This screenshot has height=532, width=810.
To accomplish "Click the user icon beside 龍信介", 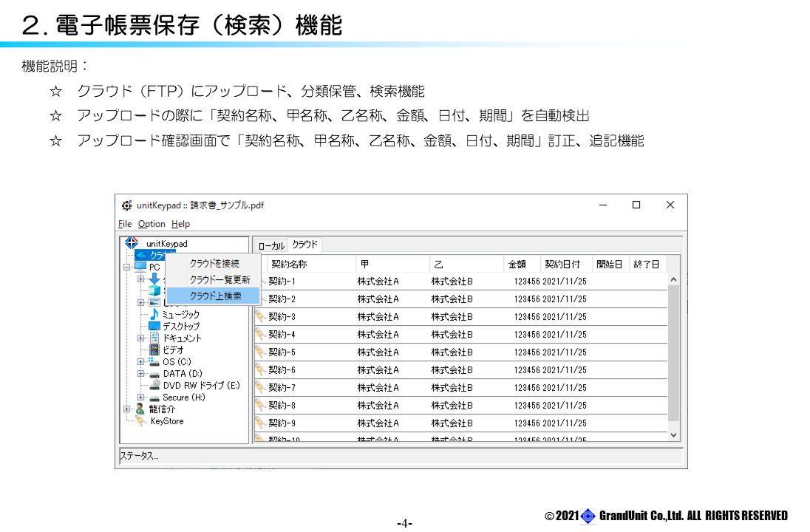I will [x=140, y=409].
